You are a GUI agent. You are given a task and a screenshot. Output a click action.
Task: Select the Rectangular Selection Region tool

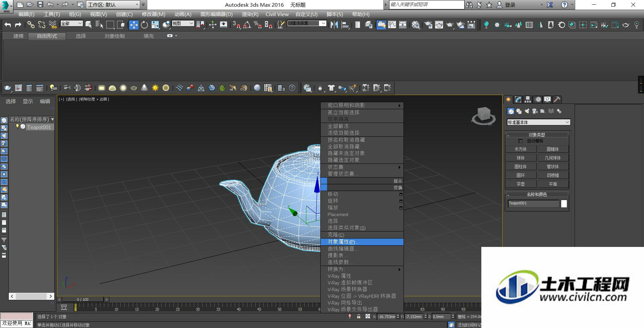click(x=110, y=24)
